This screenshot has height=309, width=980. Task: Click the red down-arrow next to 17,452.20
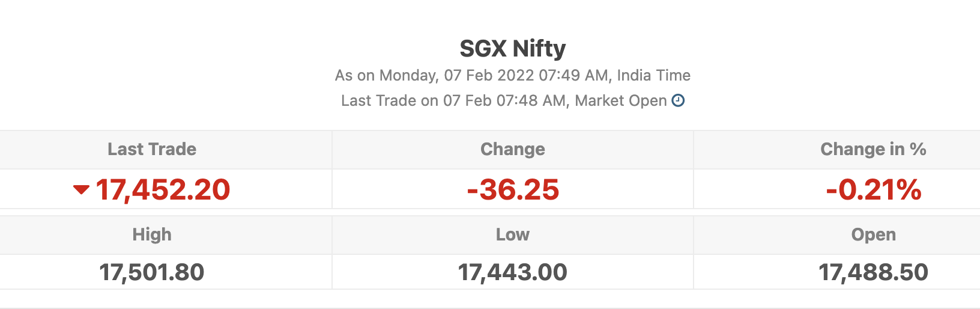[81, 190]
